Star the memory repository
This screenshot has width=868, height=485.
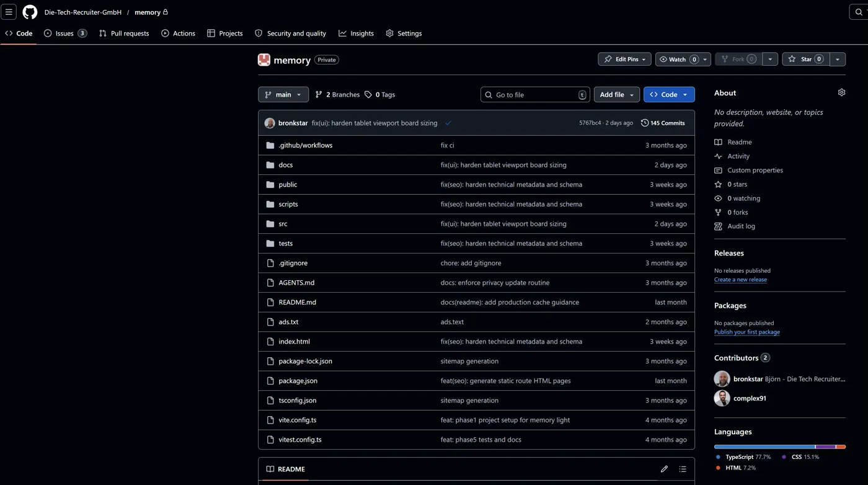806,58
